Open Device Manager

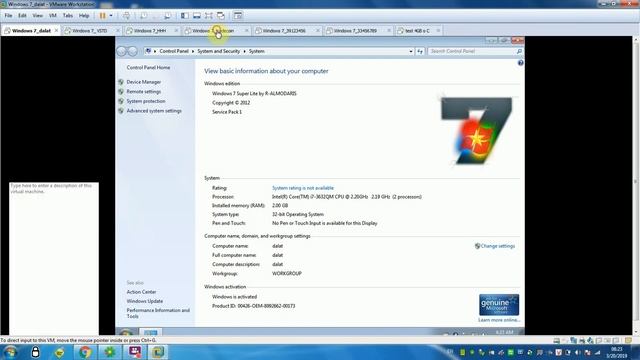[144, 82]
